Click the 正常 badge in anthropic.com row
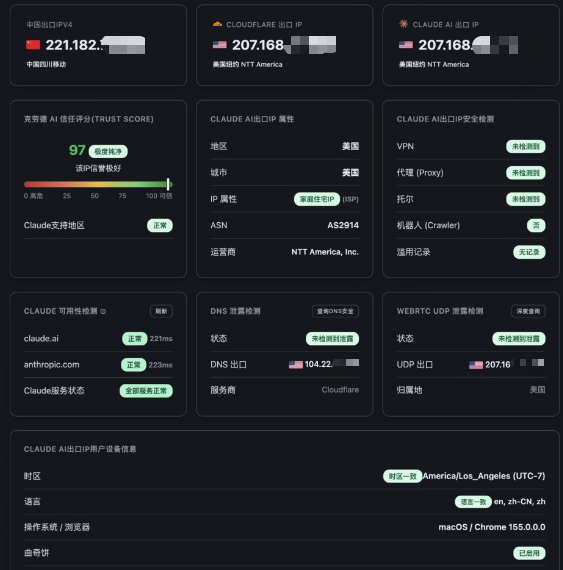The height and width of the screenshot is (570, 563). coord(133,365)
